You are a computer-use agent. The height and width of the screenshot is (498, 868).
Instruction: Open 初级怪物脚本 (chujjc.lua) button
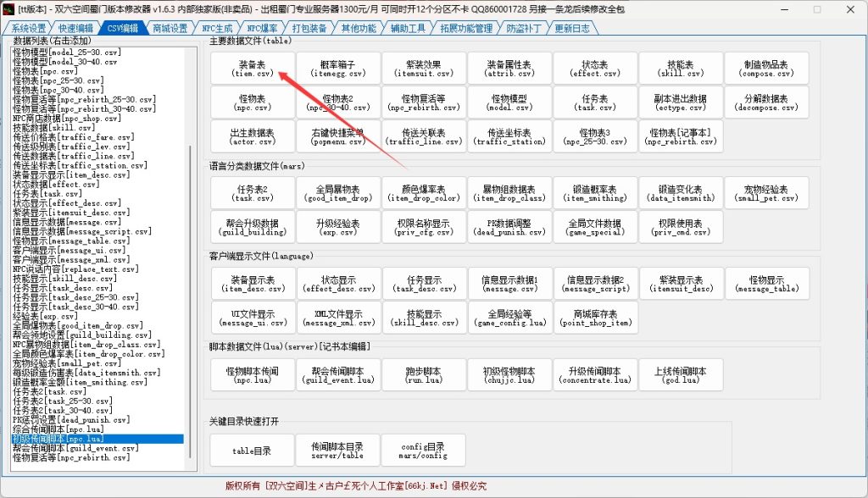click(509, 375)
